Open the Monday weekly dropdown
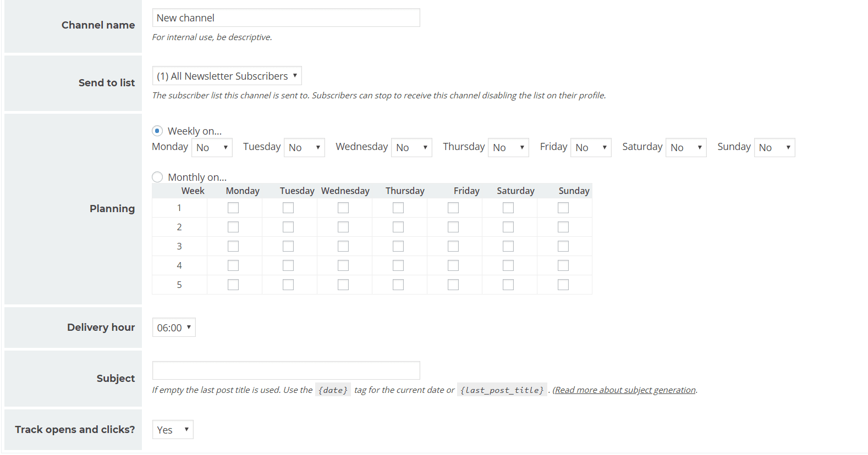This screenshot has width=868, height=455. tap(212, 147)
